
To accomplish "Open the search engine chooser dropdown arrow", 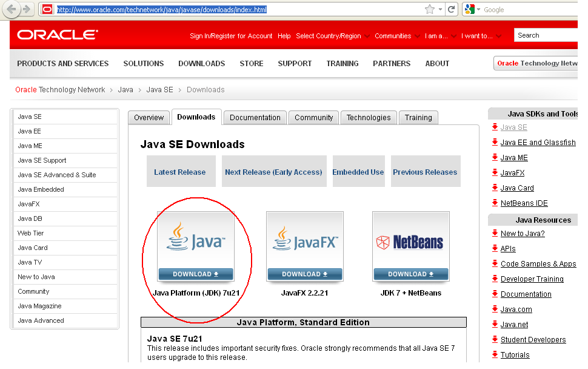I will pos(478,9).
